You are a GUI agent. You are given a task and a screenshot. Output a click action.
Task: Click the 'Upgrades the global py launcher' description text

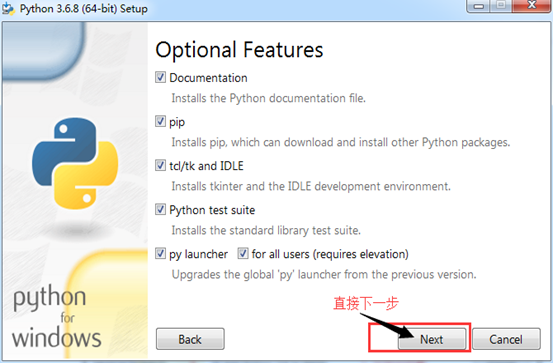pyautogui.click(x=324, y=274)
